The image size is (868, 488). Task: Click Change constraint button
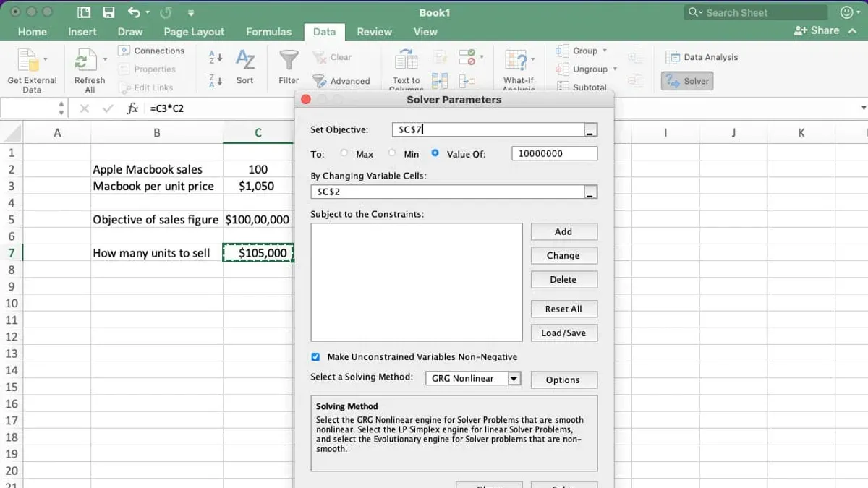(563, 255)
